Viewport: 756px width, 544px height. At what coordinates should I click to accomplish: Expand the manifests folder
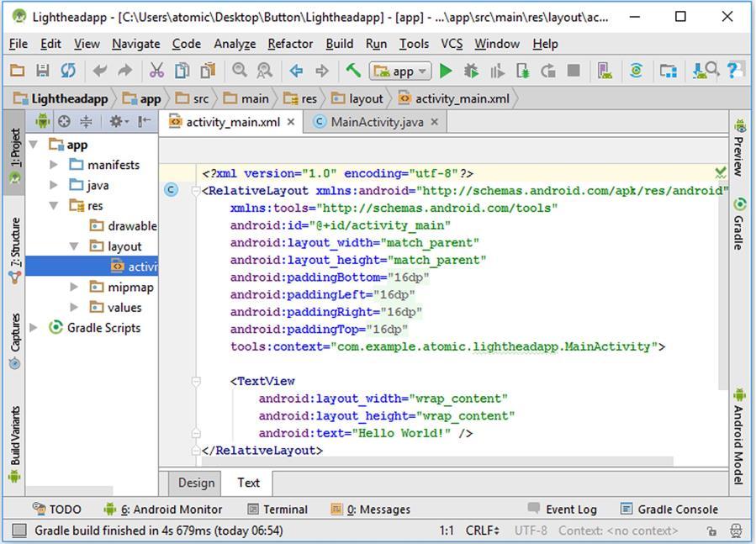click(x=54, y=165)
